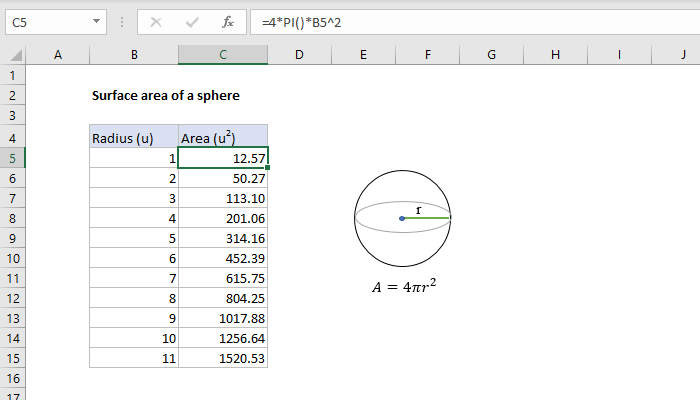This screenshot has width=700, height=400.
Task: Expand the Name Box dropdown arrow
Action: pos(95,20)
